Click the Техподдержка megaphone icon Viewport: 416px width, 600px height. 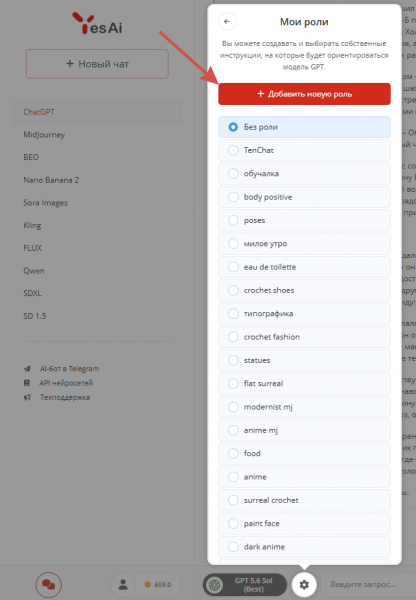click(x=27, y=397)
